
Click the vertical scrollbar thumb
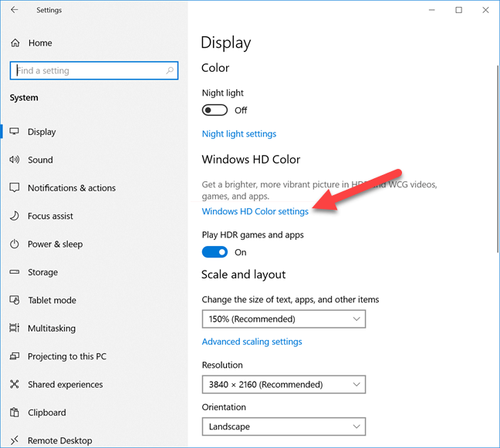point(498,160)
